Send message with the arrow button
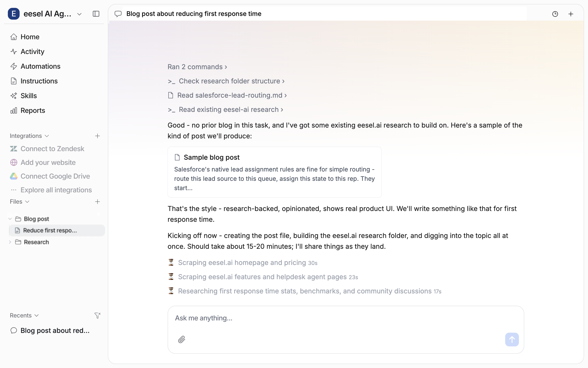Image resolution: width=588 pixels, height=368 pixels. (x=512, y=339)
